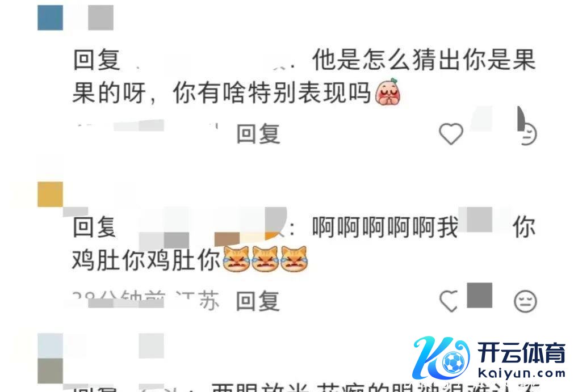
Task: Click 回复 next to the 江苏 timestamp
Action: pos(258,301)
